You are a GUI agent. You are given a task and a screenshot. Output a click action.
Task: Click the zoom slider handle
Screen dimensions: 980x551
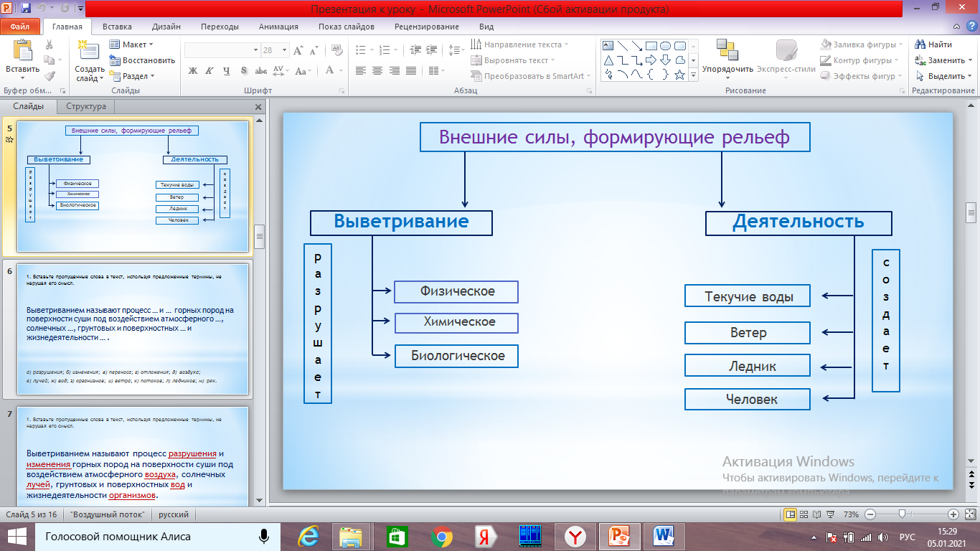pos(901,514)
